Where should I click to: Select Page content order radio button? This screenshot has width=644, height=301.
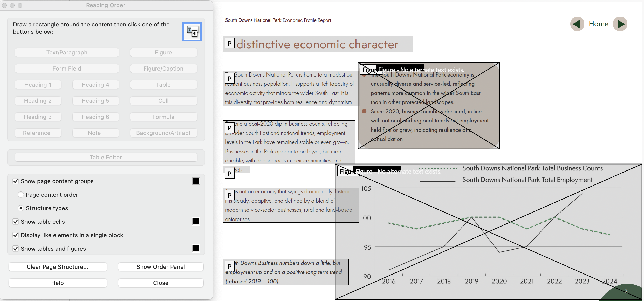21,195
